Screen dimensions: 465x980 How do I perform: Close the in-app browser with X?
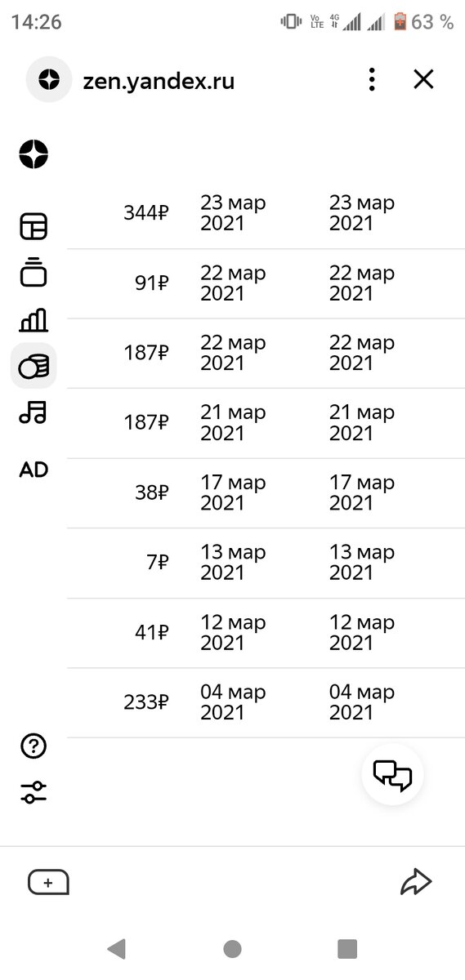[x=423, y=79]
